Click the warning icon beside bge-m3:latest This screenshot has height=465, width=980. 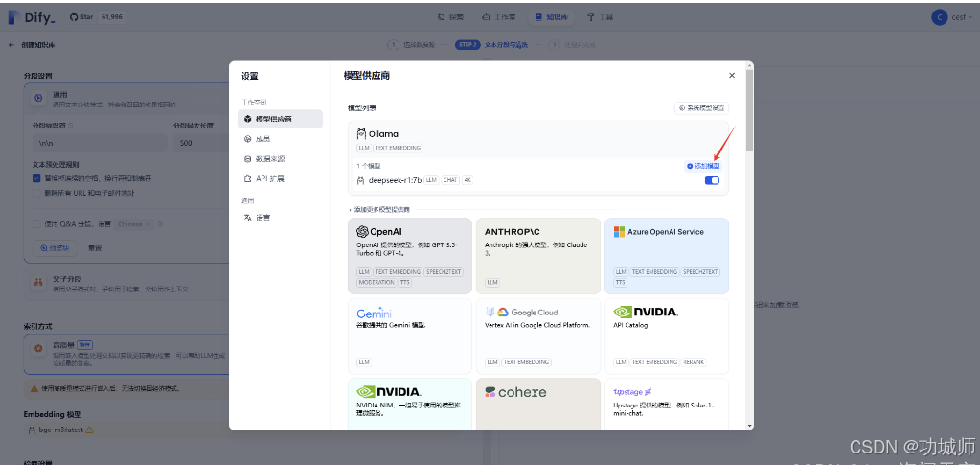[89, 430]
